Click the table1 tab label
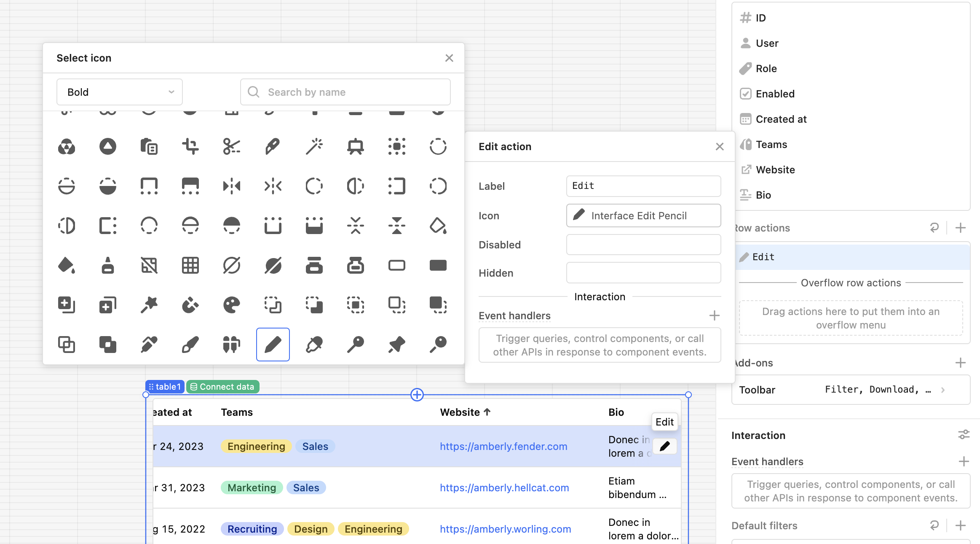This screenshot has width=980, height=544. [164, 386]
